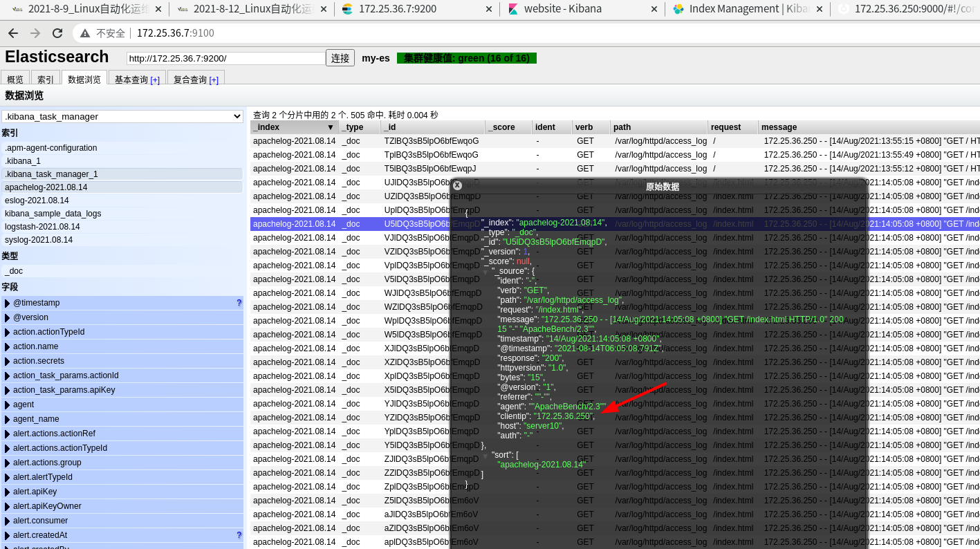View the 不安全 site security warning icon
This screenshot has width=980, height=549.
tap(85, 33)
